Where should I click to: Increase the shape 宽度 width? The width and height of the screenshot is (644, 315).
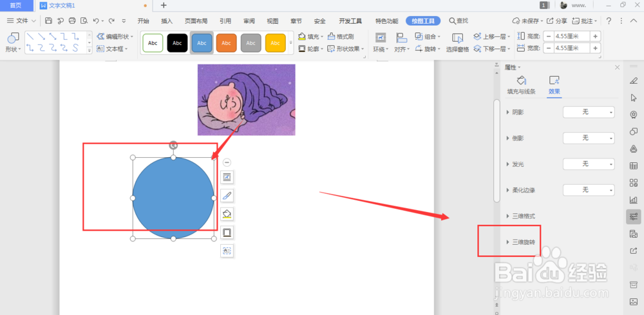click(596, 48)
